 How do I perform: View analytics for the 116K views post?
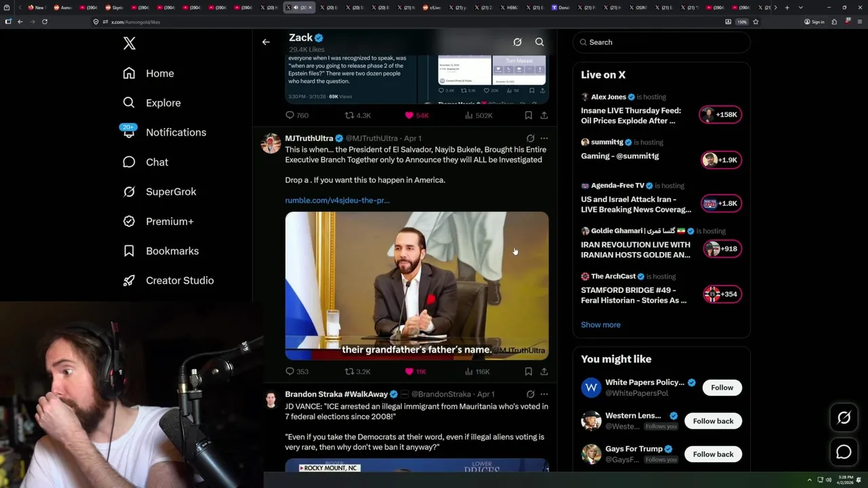477,371
